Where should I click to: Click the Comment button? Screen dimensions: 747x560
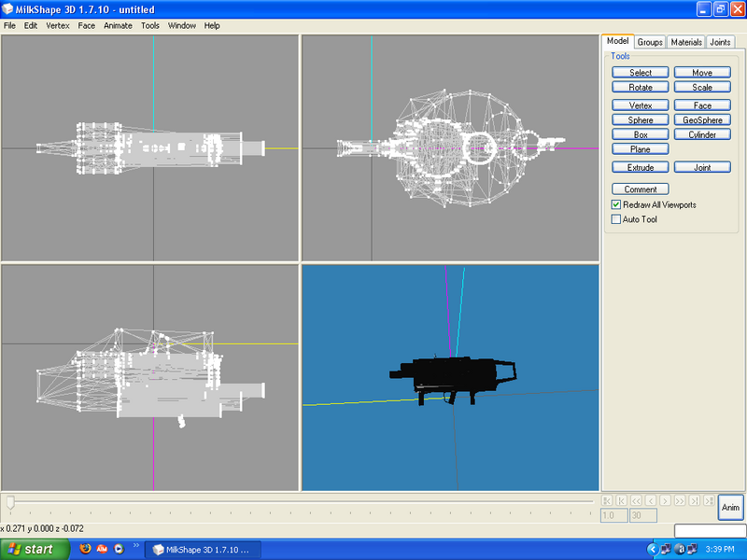[641, 189]
